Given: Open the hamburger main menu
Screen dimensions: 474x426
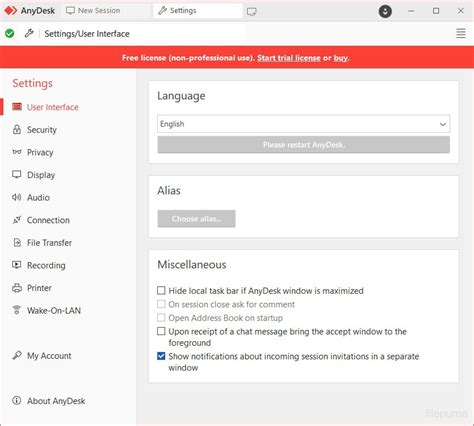Looking at the screenshot, I should [461, 33].
